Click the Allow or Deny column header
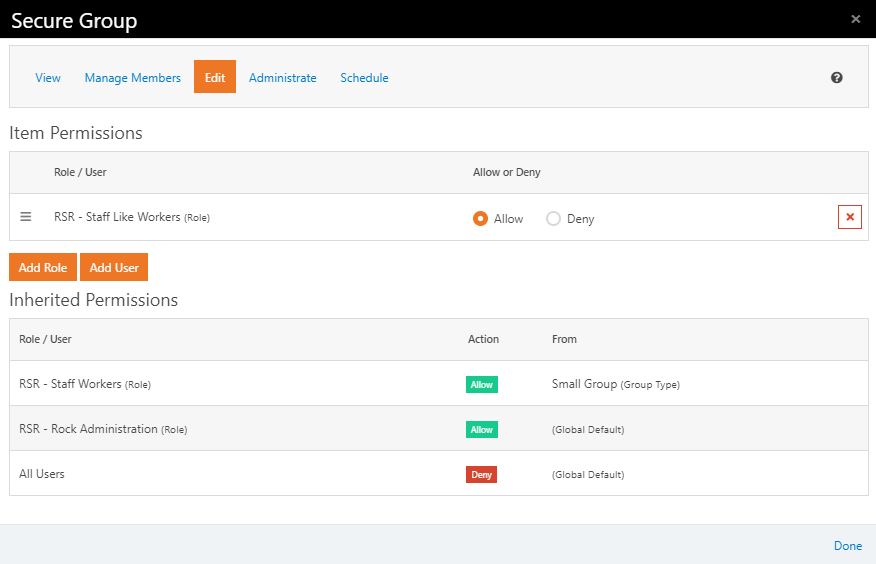The image size is (876, 564). click(507, 172)
